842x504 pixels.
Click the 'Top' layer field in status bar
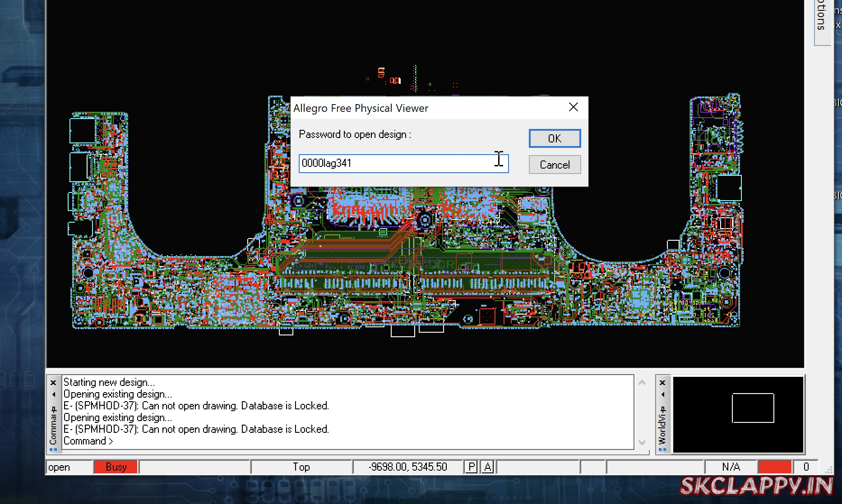(x=301, y=467)
